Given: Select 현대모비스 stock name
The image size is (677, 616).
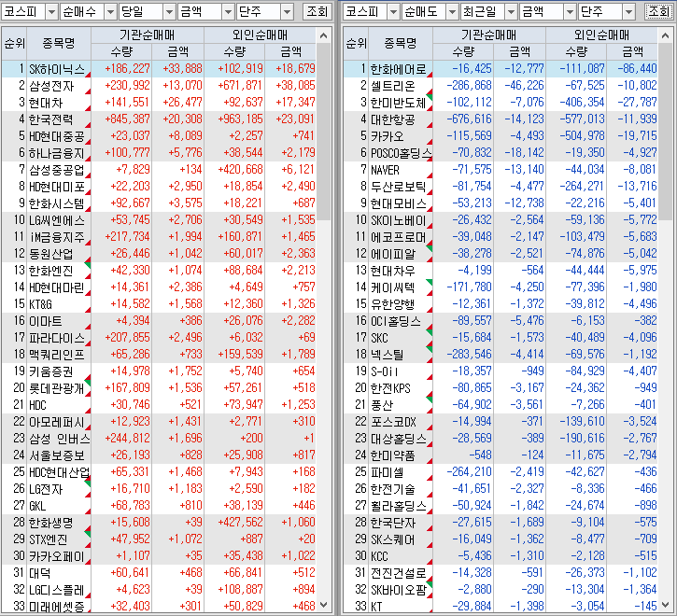Looking at the screenshot, I should [x=399, y=203].
